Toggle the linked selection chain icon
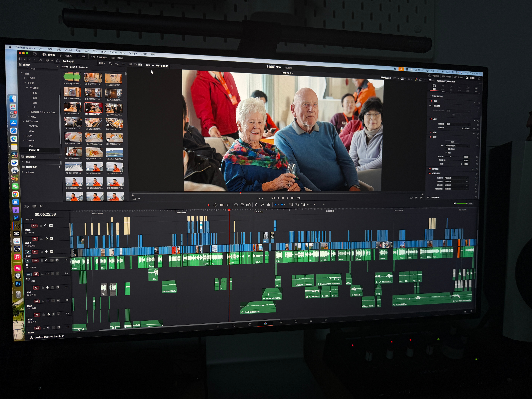Image resolution: width=532 pixels, height=399 pixels. click(263, 205)
